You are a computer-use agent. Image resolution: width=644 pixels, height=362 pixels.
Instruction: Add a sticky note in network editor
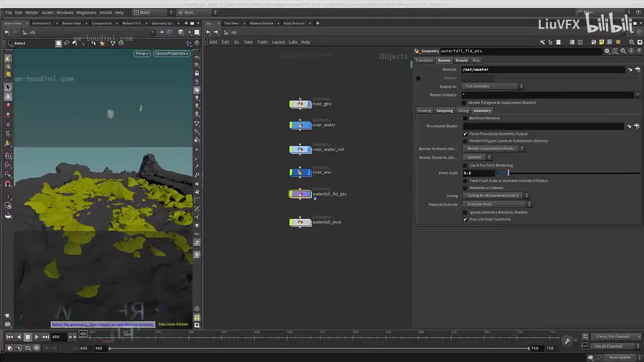(x=602, y=42)
